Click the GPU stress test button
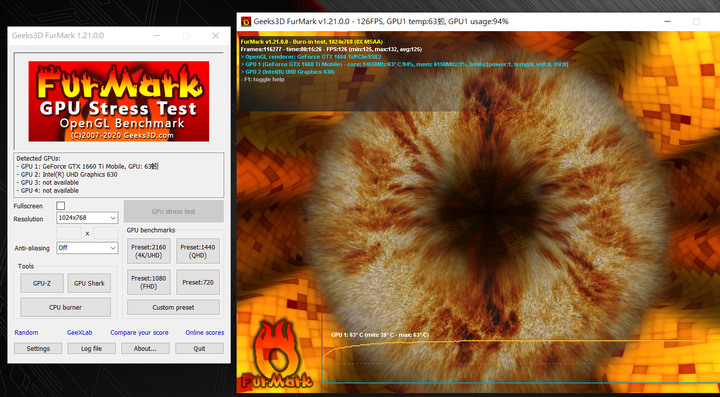The width and height of the screenshot is (720, 397). click(174, 212)
